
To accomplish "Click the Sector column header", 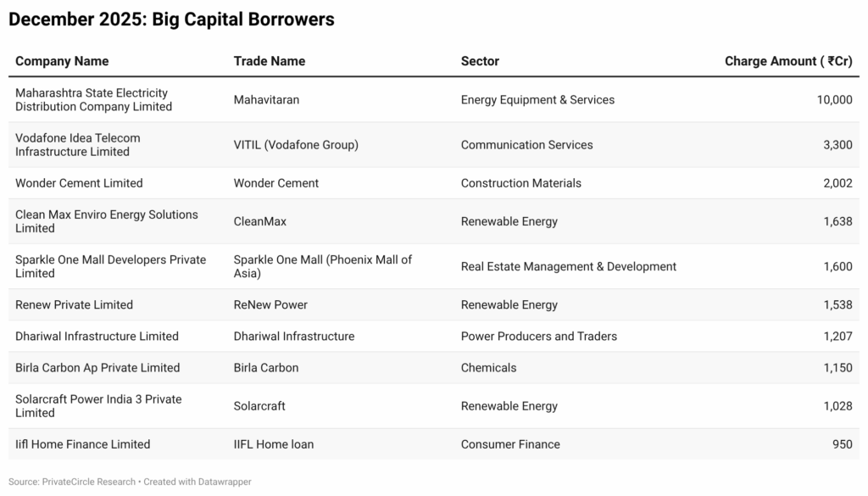I will click(x=480, y=61).
